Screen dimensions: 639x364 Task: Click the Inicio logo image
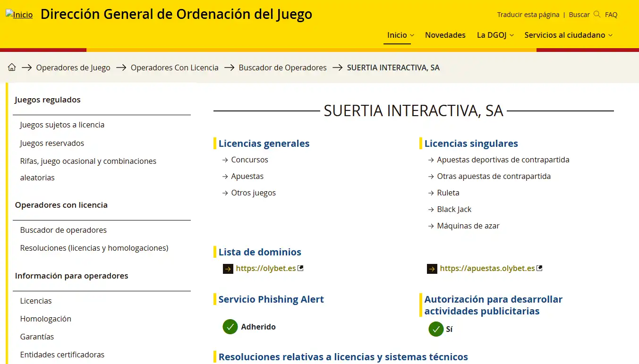19,15
